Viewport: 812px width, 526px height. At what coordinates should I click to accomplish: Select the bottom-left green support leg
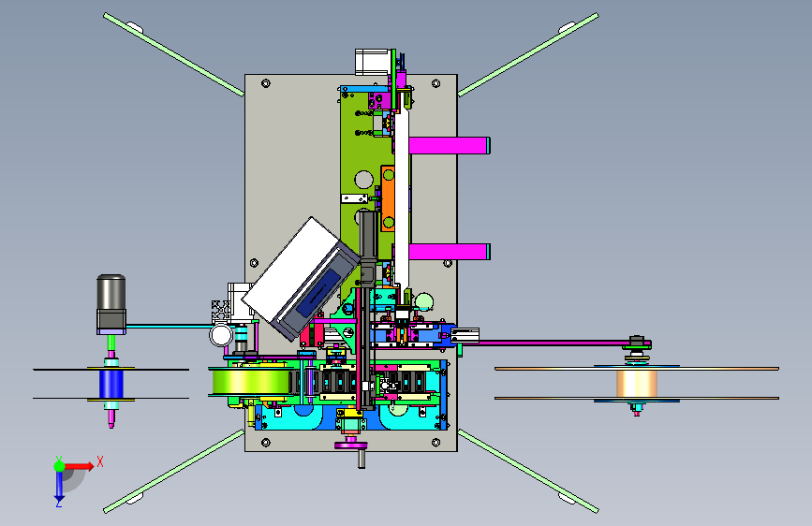(x=173, y=471)
